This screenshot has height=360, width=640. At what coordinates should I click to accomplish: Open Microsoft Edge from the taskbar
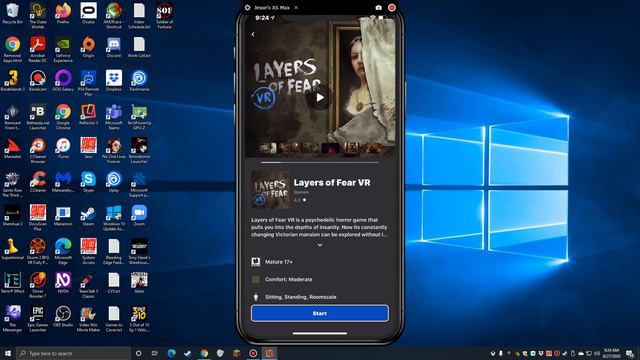point(171,353)
